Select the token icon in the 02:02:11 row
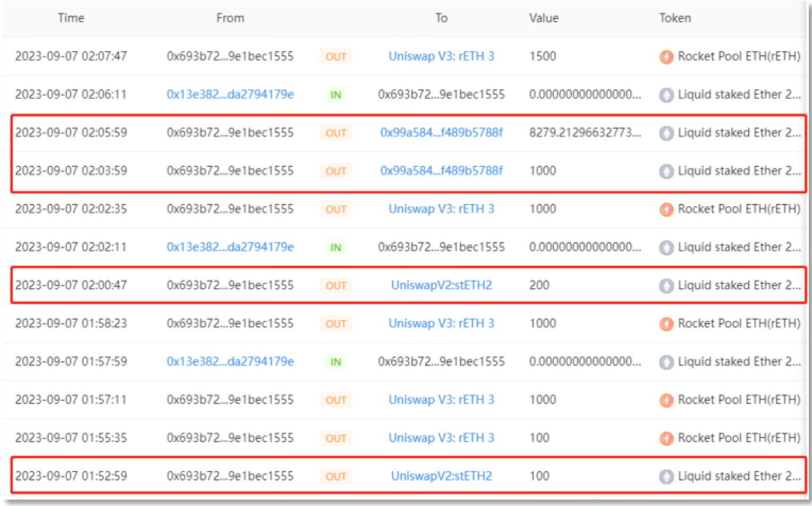This screenshot has width=812, height=506. 666,248
